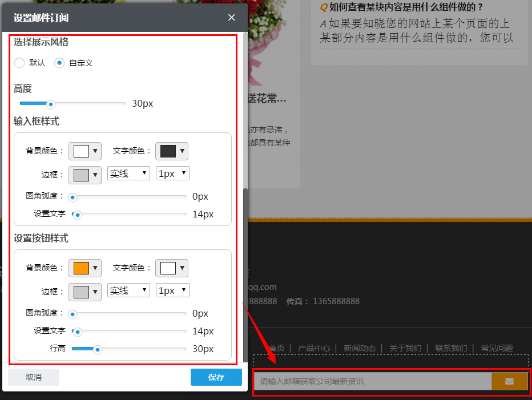Click the email subscription input field

(x=371, y=381)
